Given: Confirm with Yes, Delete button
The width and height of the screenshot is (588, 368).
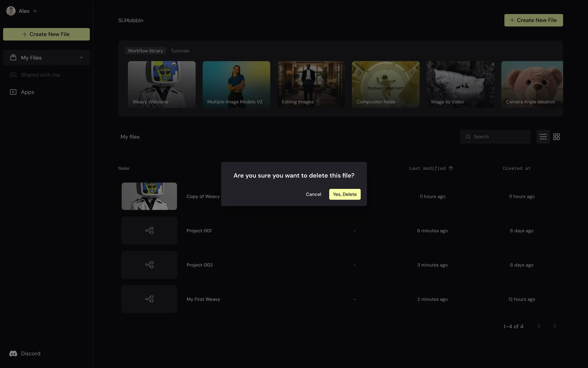Looking at the screenshot, I should 345,194.
